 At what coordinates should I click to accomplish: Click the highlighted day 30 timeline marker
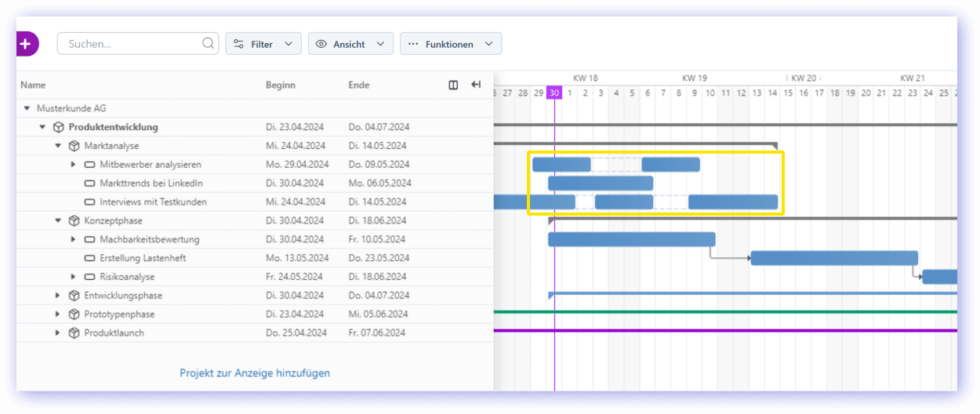(554, 93)
